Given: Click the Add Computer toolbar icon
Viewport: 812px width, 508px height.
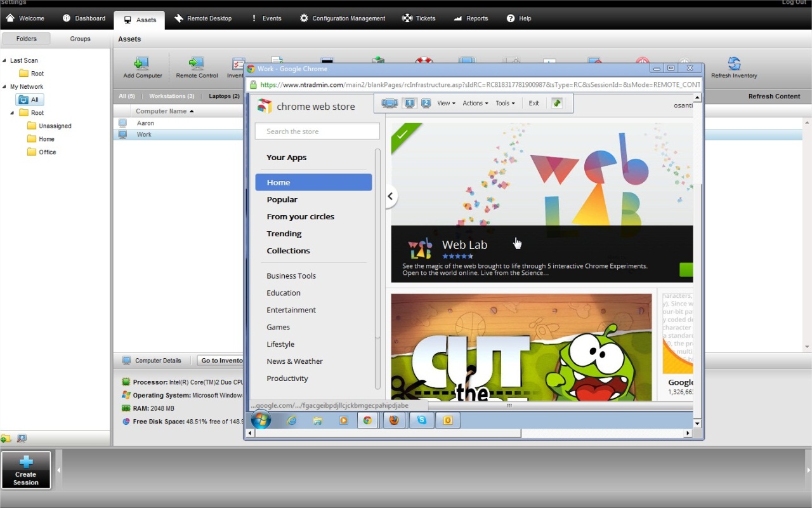Looking at the screenshot, I should [x=142, y=68].
